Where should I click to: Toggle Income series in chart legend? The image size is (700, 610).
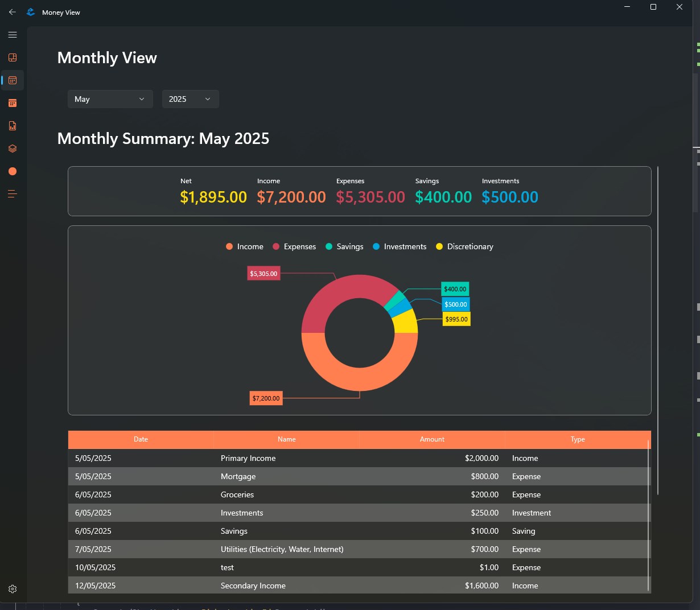pos(245,246)
